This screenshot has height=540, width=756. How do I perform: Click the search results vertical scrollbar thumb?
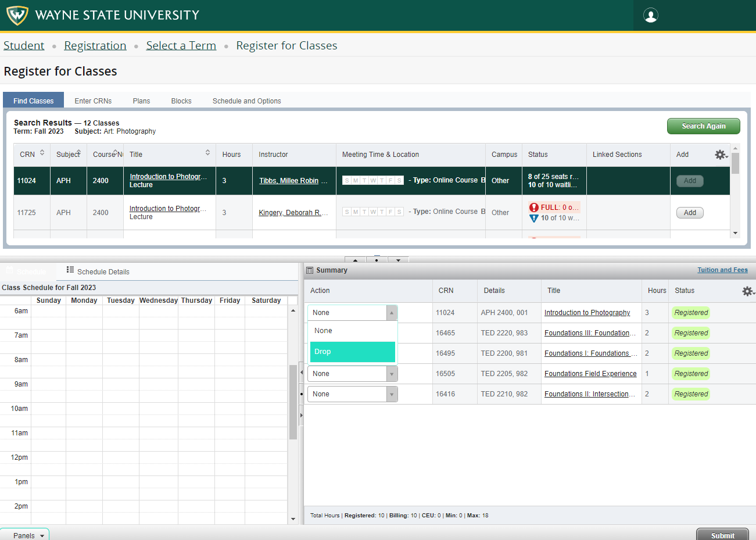735,163
